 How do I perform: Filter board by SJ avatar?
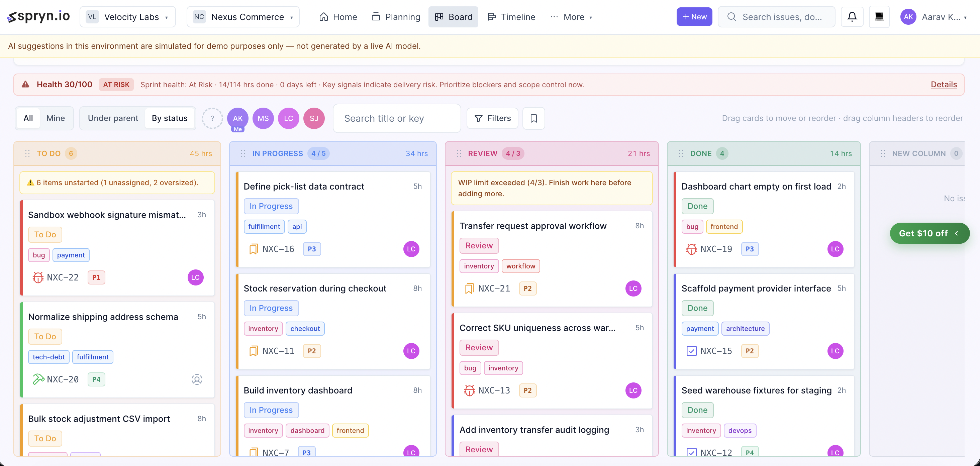[314, 118]
